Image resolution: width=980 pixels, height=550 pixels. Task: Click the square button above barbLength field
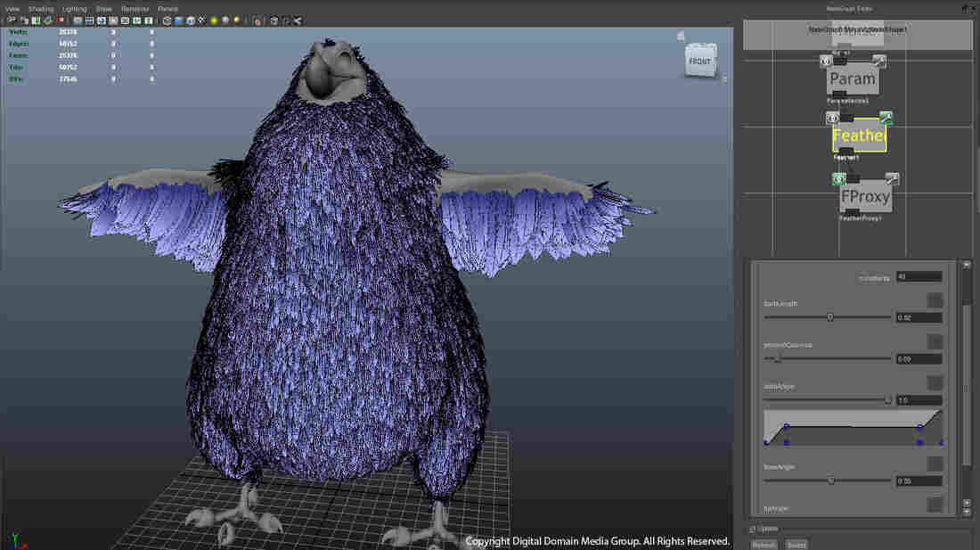click(x=935, y=300)
